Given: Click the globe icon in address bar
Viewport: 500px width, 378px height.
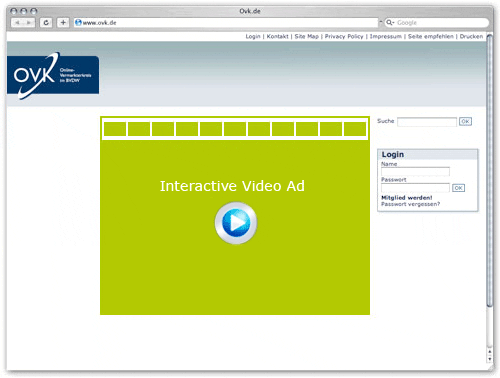Looking at the screenshot, I should click(78, 22).
